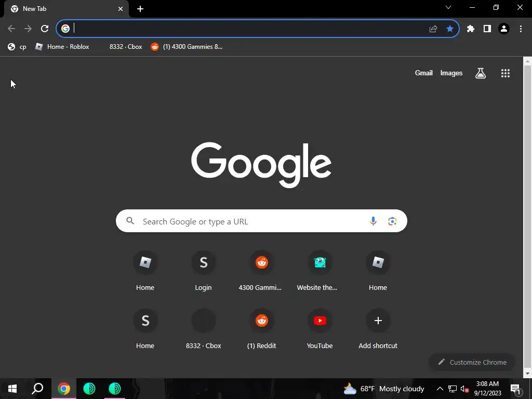Click the Chrome taskbar icon
The width and height of the screenshot is (532, 399).
point(64,389)
